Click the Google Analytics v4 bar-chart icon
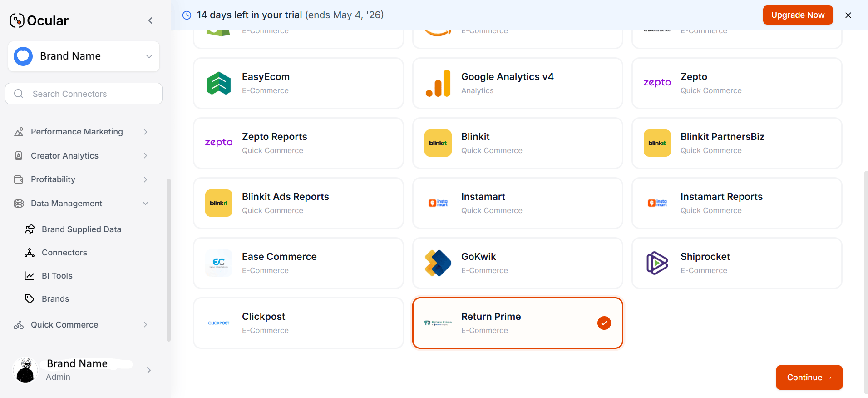Image resolution: width=868 pixels, height=398 pixels. [438, 83]
